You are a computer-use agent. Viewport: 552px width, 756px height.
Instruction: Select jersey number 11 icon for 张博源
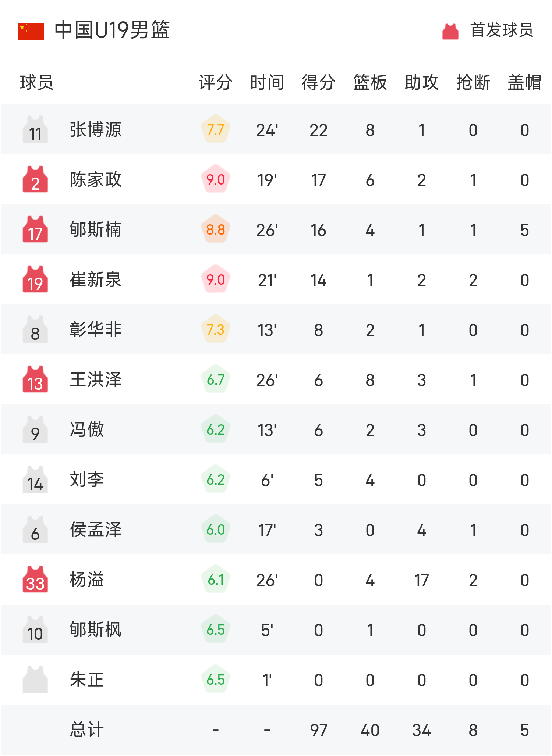tap(35, 129)
